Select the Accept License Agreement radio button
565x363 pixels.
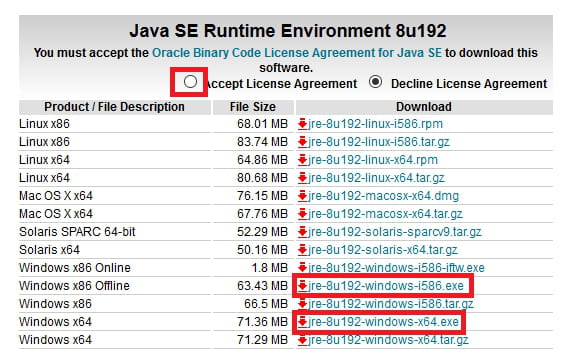pyautogui.click(x=190, y=82)
